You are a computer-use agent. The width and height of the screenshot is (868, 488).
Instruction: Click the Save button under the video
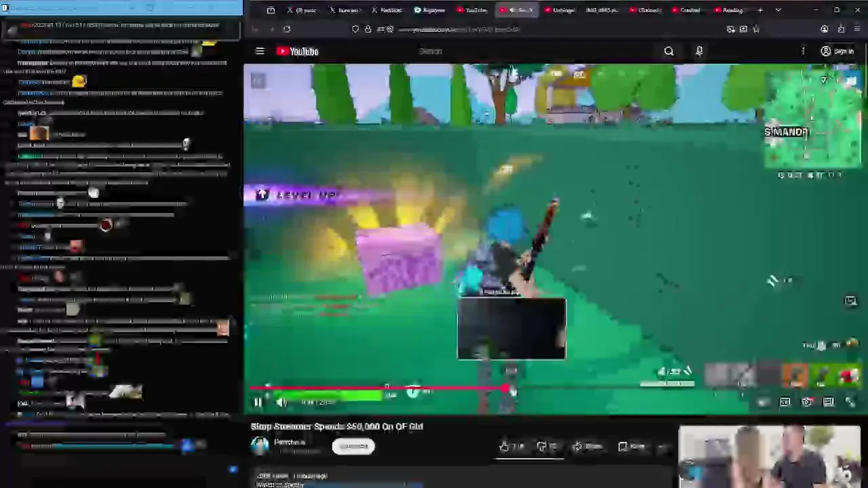[631, 447]
